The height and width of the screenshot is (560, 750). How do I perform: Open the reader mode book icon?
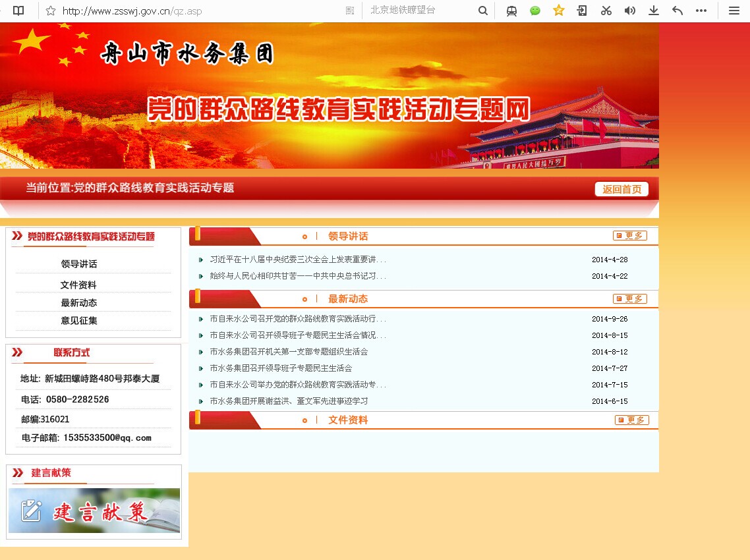click(18, 11)
